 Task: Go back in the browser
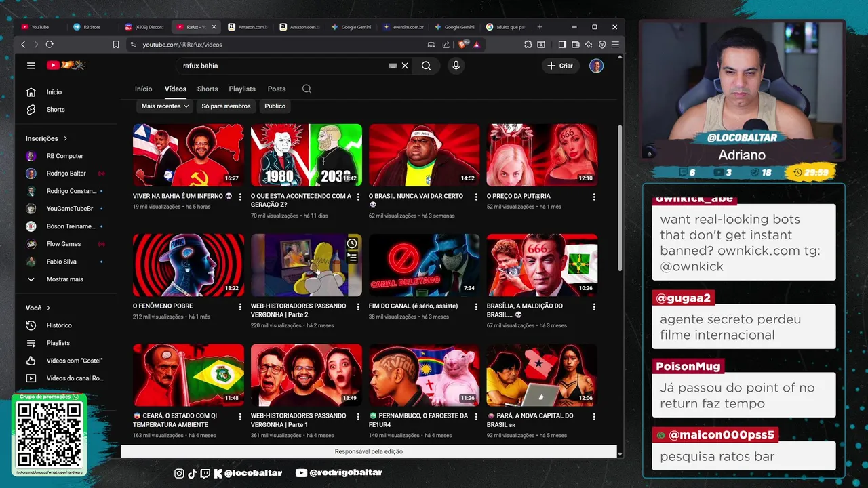point(23,45)
